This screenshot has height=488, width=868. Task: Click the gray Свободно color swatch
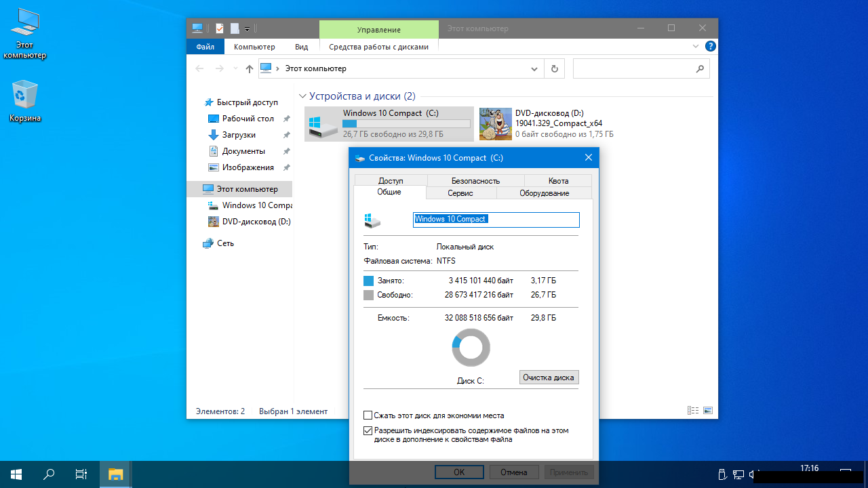tap(368, 296)
